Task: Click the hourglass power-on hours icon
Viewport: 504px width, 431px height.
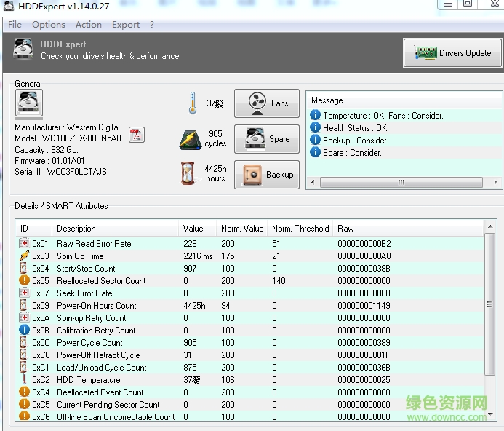Action: [x=188, y=174]
